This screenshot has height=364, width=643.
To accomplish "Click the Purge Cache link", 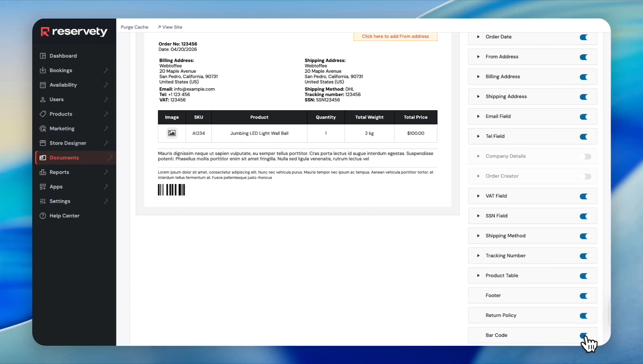I will pos(134,27).
